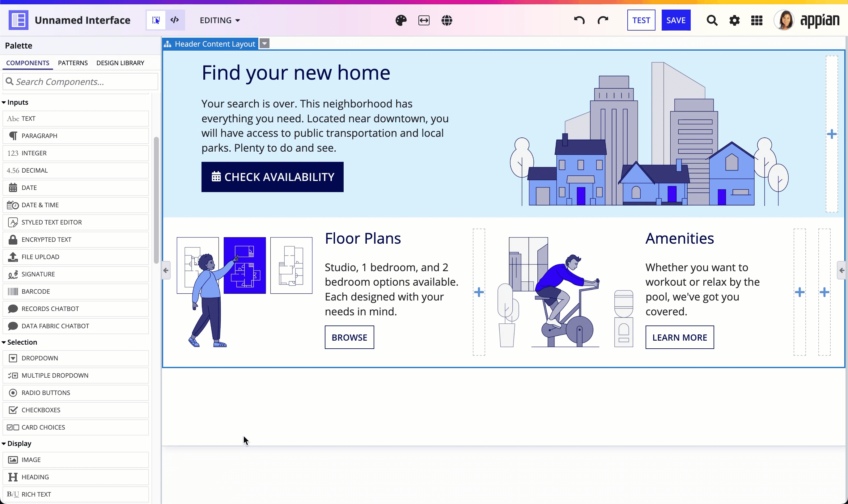Click the TEST button
This screenshot has width=848, height=504.
tap(641, 20)
